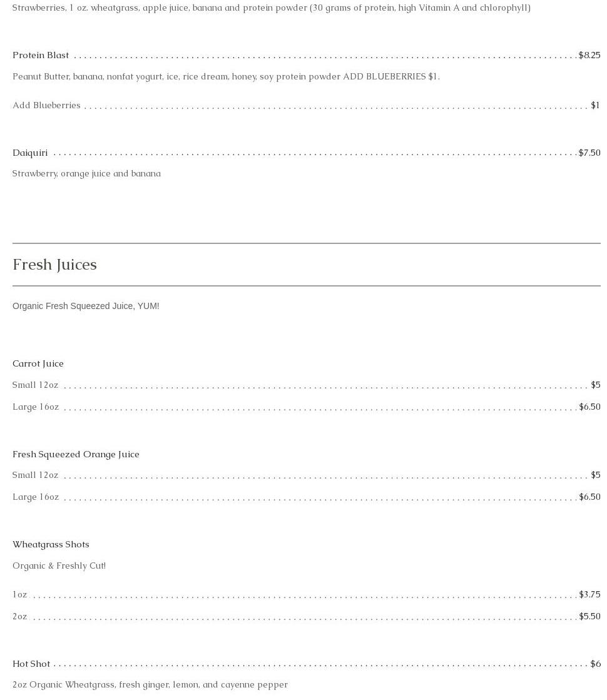Click the Protein Blast menu item title
The image size is (607, 700).
pos(41,55)
